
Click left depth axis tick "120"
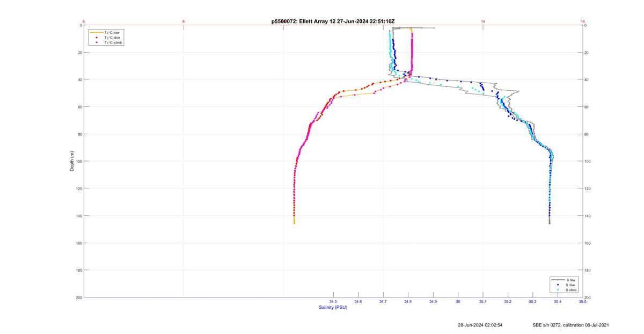79,188
